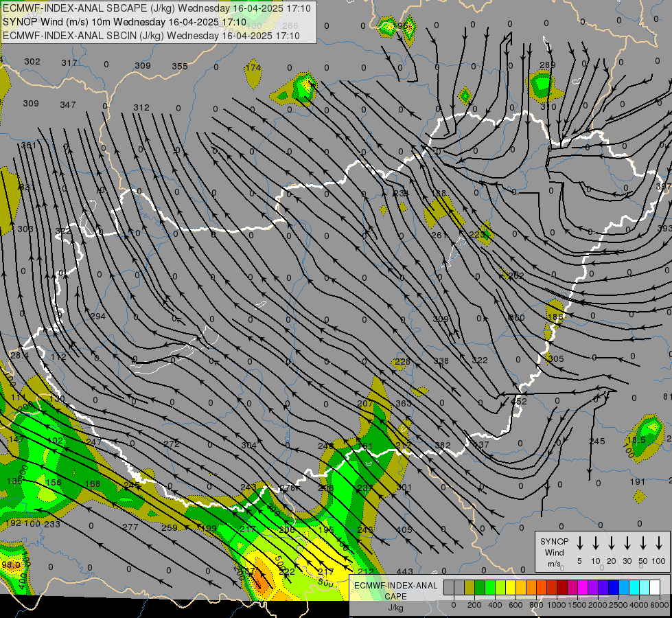
Task: Click the pure blue CAPE legend swatch
Action: pyautogui.click(x=614, y=587)
